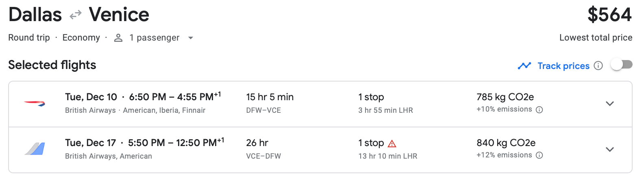Click the round-trip arrows icon
The image size is (644, 185).
[x=75, y=15]
